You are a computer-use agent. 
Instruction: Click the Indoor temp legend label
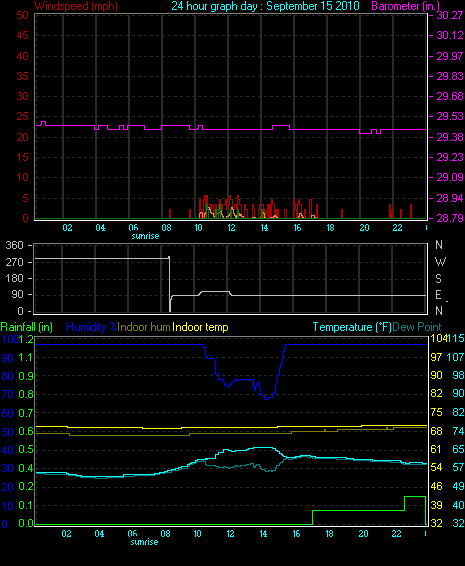tap(200, 327)
